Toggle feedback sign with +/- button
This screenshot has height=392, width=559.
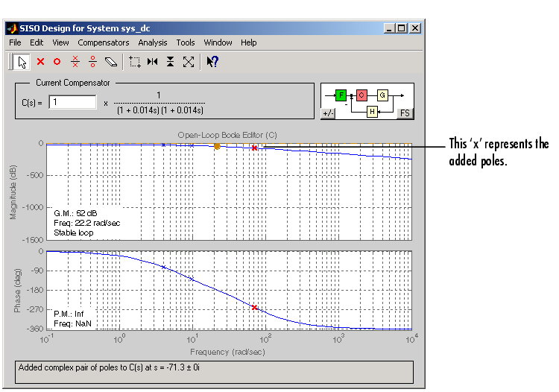pos(328,113)
